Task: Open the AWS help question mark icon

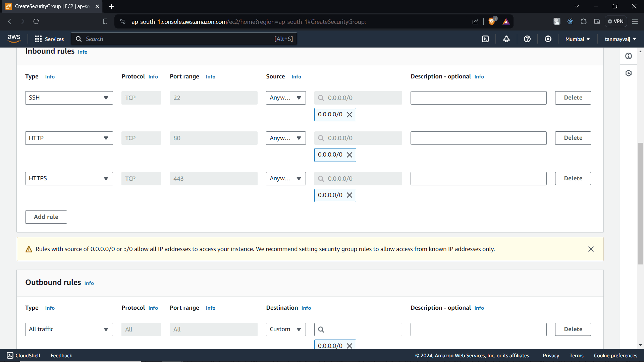Action: 527,39
